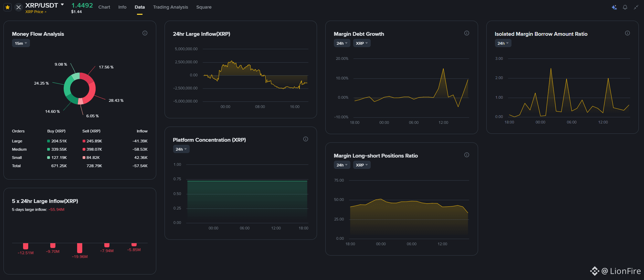Open the Square tab
The width and height of the screenshot is (644, 280).
pos(204,7)
